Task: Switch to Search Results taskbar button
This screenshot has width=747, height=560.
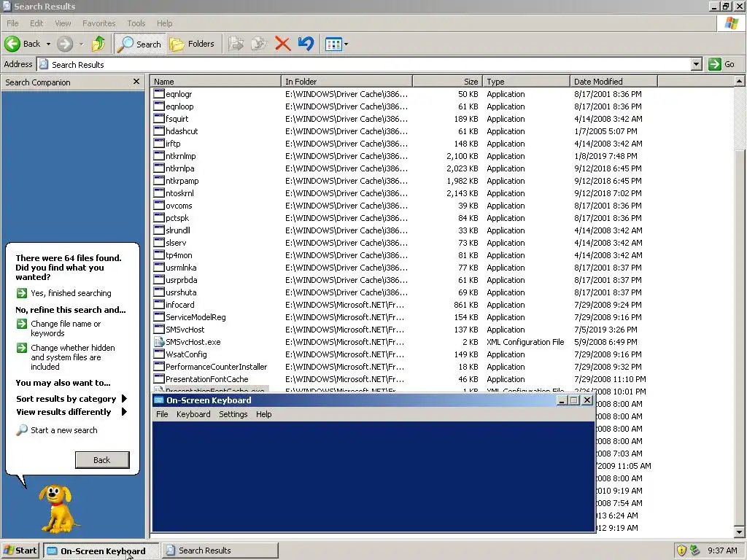Action: [220, 551]
